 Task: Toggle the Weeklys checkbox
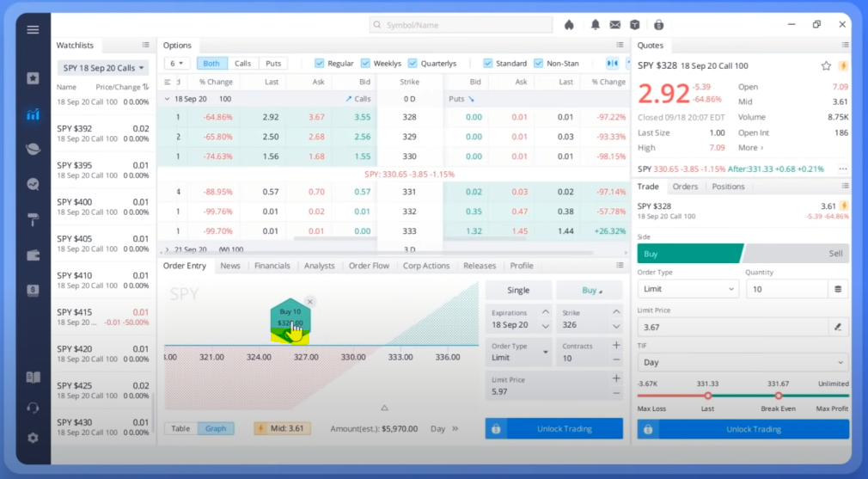pyautogui.click(x=365, y=63)
